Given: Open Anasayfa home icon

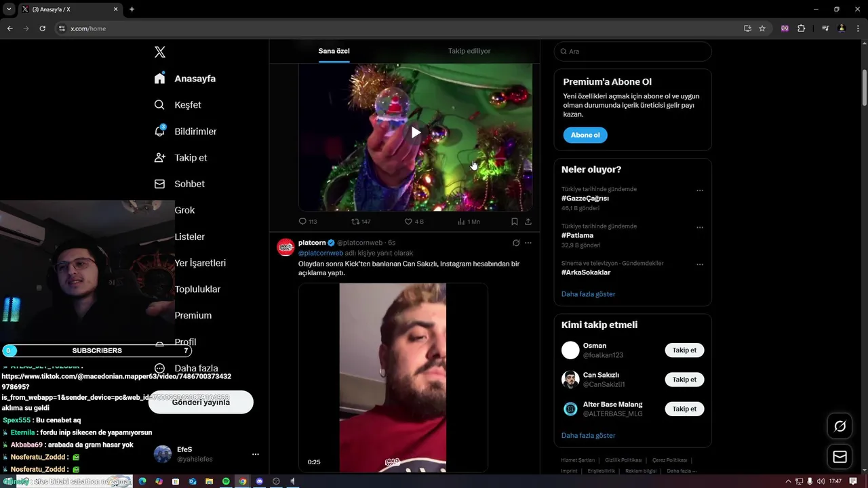Looking at the screenshot, I should click(x=159, y=79).
